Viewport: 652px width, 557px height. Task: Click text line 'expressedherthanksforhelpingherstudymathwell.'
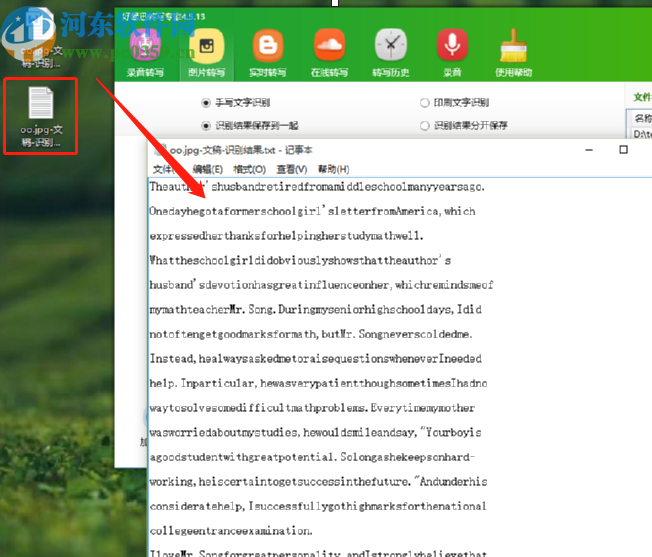point(286,236)
